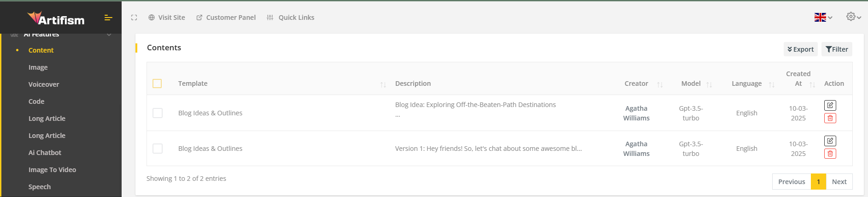Select Ai Chatbot from sidebar menu

point(45,153)
